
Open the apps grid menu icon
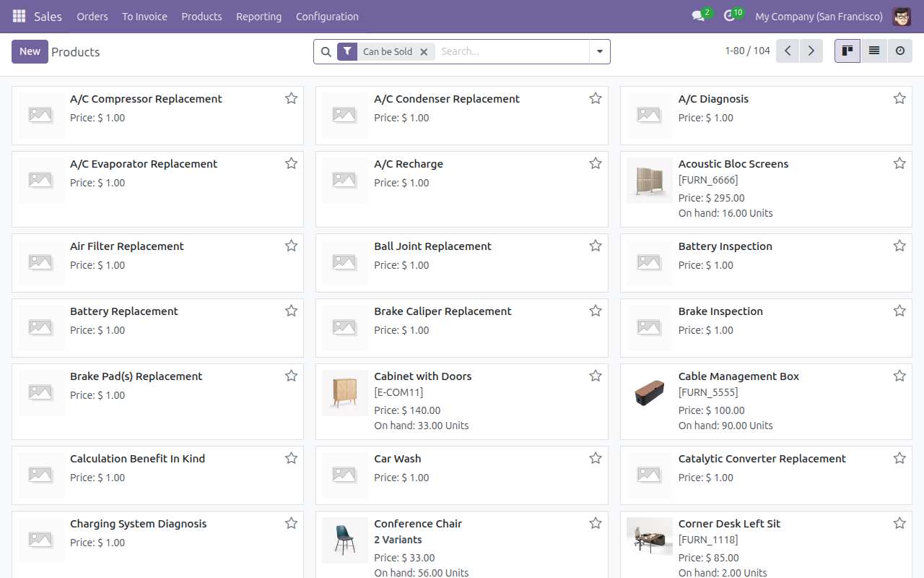coord(19,16)
